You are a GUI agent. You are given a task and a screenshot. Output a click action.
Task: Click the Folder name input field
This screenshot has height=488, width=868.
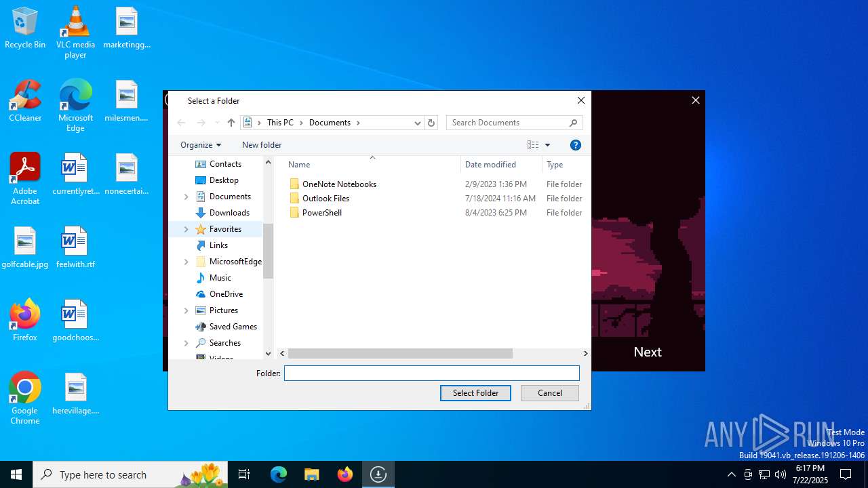[432, 373]
